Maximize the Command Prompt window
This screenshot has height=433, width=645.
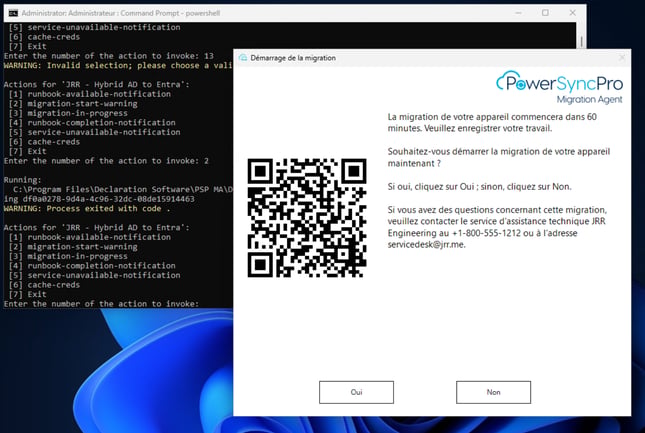tap(545, 13)
